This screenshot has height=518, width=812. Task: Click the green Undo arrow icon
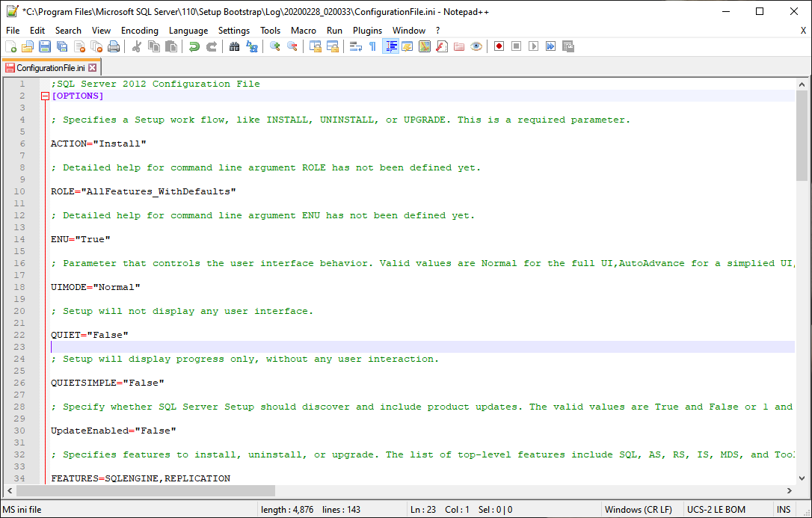pyautogui.click(x=194, y=46)
